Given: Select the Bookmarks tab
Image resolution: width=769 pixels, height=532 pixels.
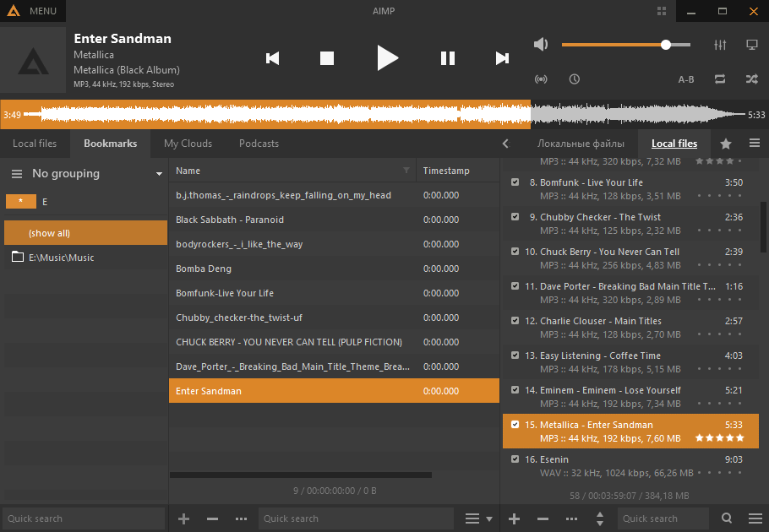Looking at the screenshot, I should point(111,144).
